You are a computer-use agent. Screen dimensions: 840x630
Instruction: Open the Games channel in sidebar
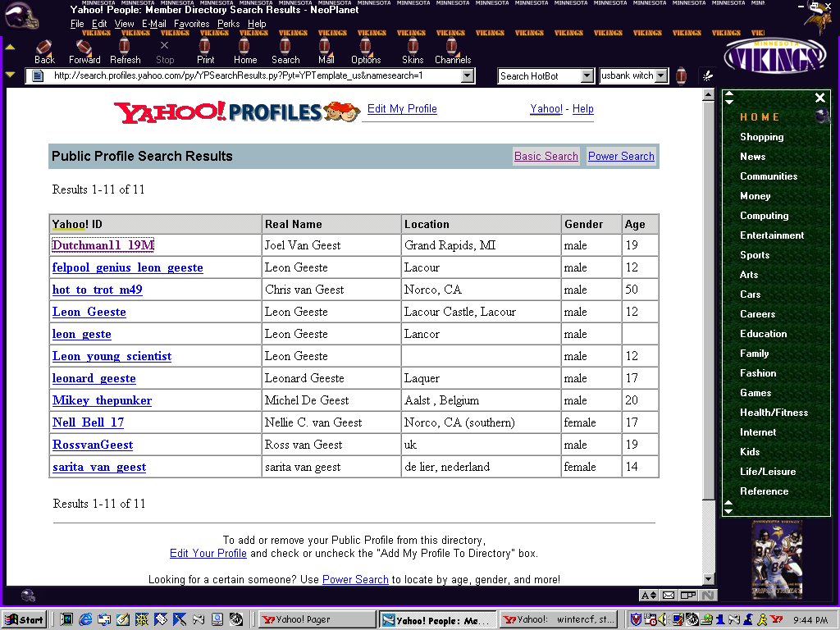click(x=756, y=393)
